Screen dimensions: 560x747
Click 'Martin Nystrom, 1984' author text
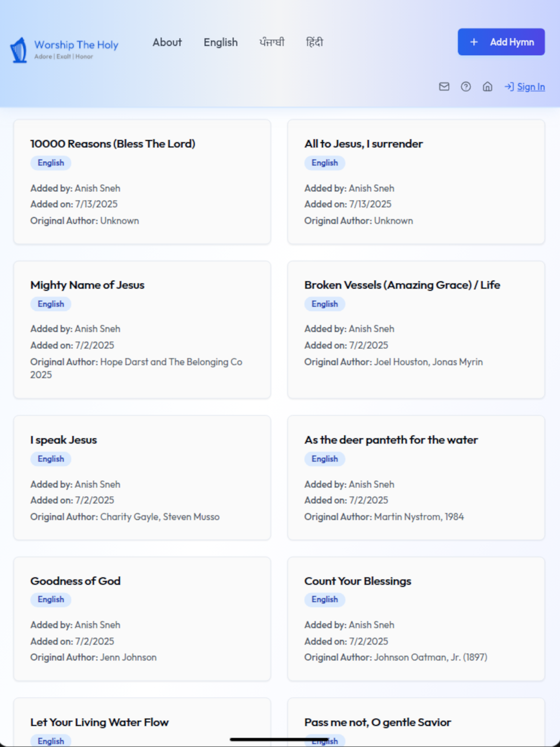click(419, 517)
